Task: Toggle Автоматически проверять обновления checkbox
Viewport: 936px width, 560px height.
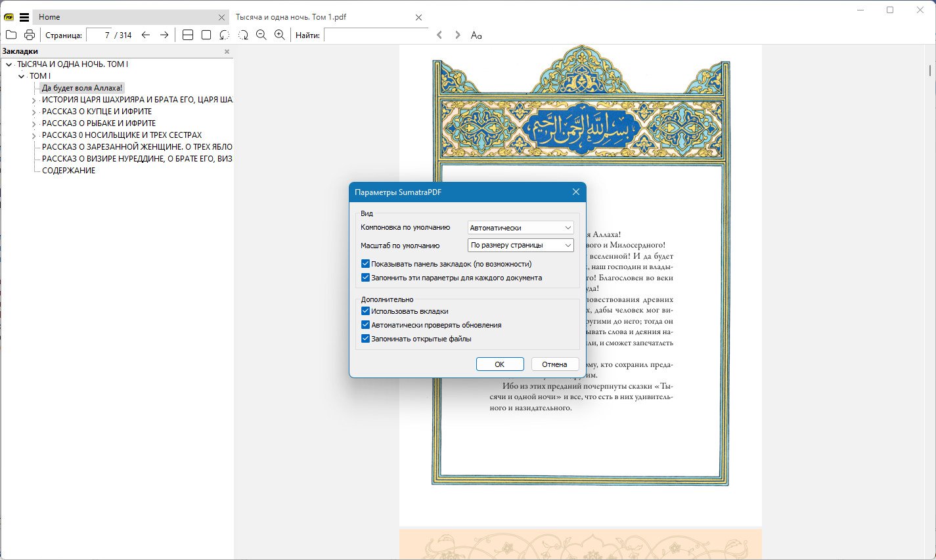Action: tap(366, 325)
